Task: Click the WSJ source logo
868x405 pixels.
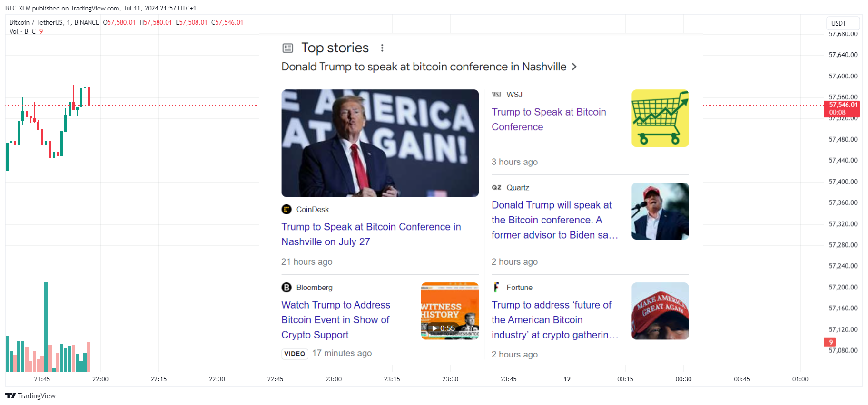Action: click(x=496, y=95)
